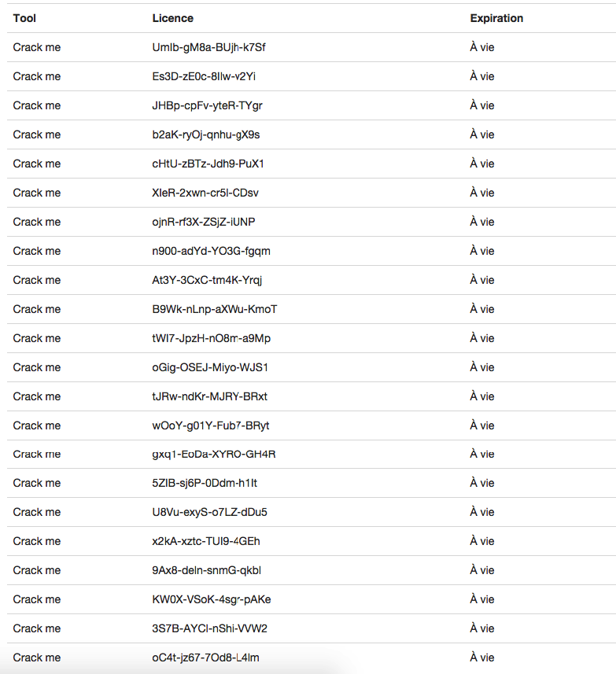616x674 pixels.
Task: Select licence tJRw-ndKr-MJRY-BRxt
Action: pyautogui.click(x=210, y=396)
